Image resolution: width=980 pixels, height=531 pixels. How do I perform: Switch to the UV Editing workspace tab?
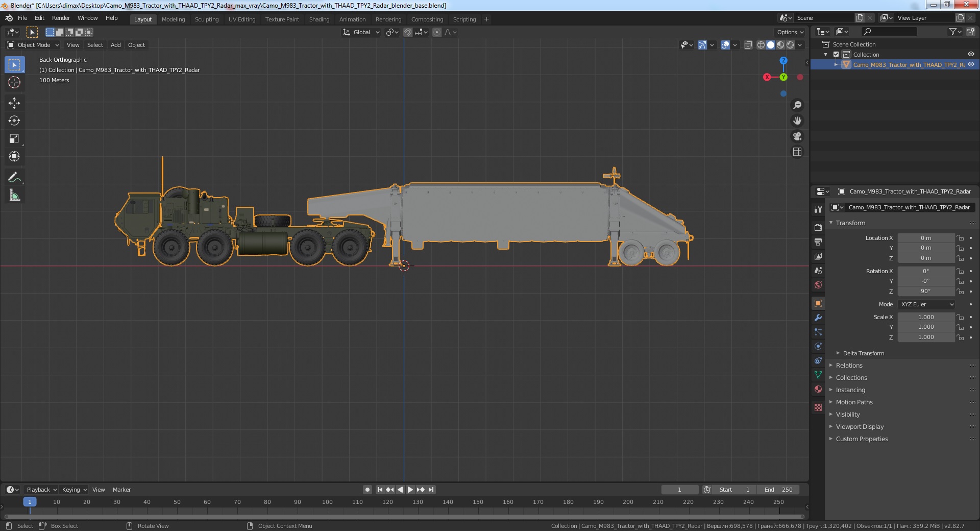(x=242, y=19)
